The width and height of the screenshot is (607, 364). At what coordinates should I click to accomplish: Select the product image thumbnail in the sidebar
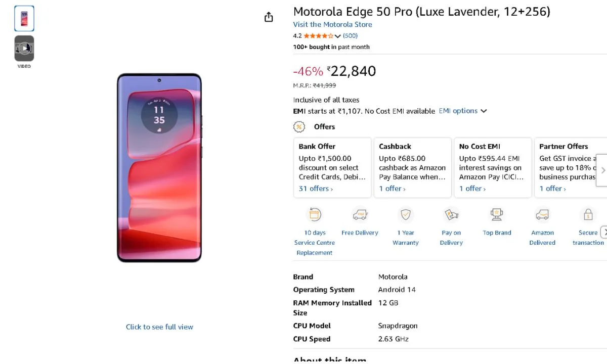(x=24, y=18)
